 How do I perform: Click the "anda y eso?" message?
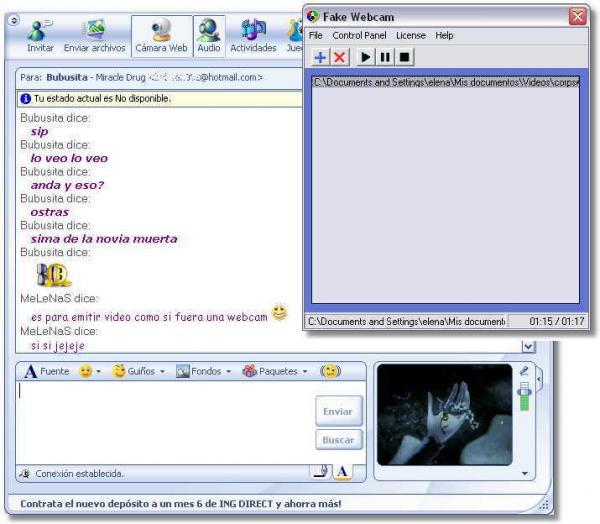click(x=67, y=186)
